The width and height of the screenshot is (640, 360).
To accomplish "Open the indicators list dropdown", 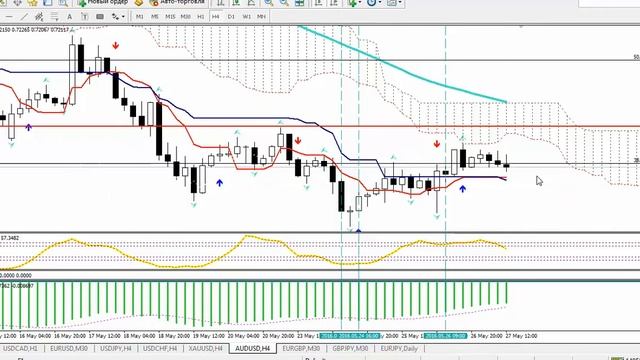I will (354, 2).
